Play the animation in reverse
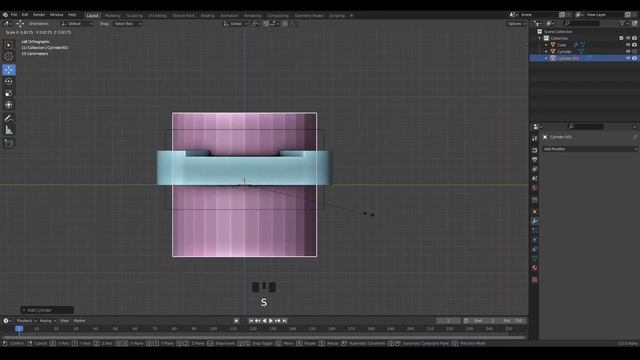 264,321
